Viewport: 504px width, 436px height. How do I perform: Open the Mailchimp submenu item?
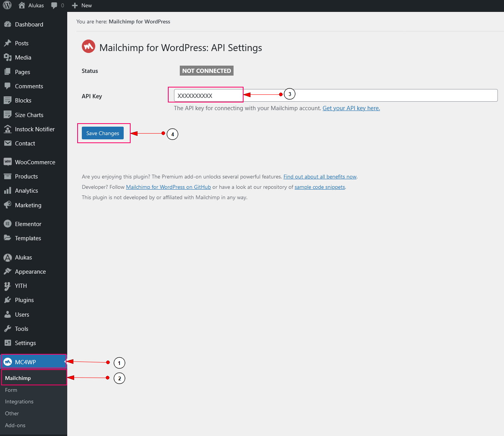[x=18, y=378]
